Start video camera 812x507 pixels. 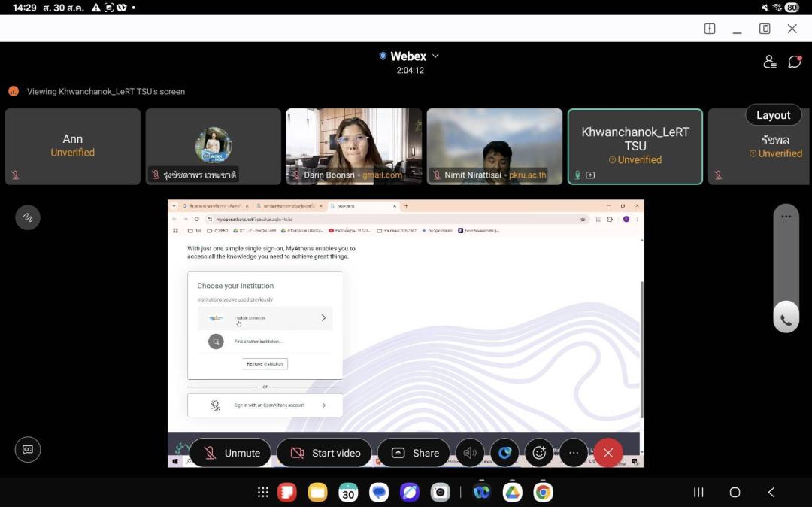coord(324,453)
